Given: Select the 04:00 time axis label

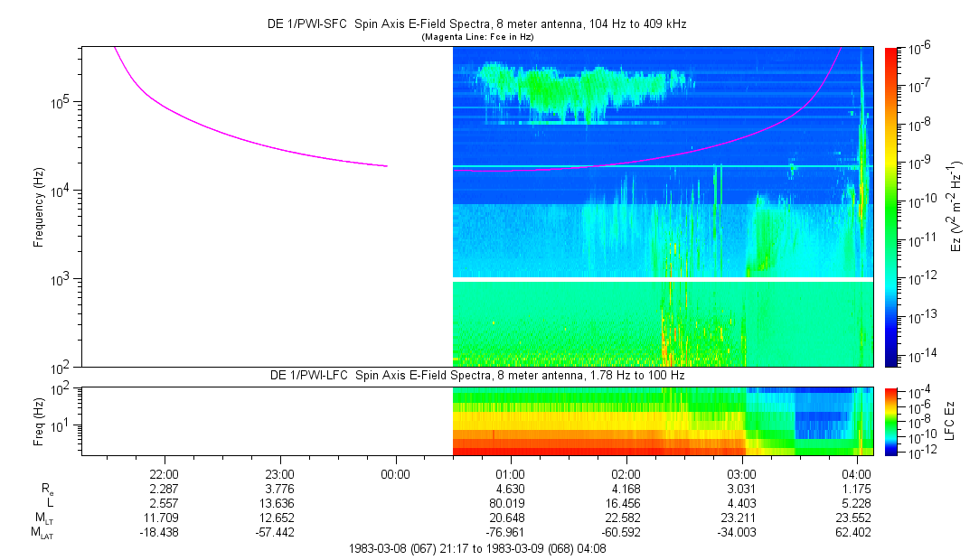Looking at the screenshot, I should [x=857, y=473].
